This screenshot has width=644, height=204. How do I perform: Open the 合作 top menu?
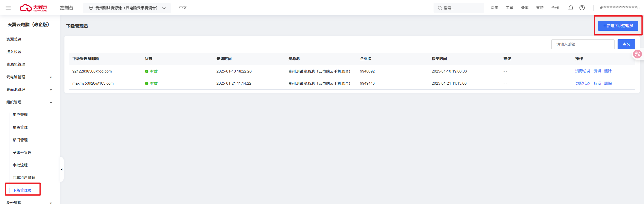tap(555, 8)
